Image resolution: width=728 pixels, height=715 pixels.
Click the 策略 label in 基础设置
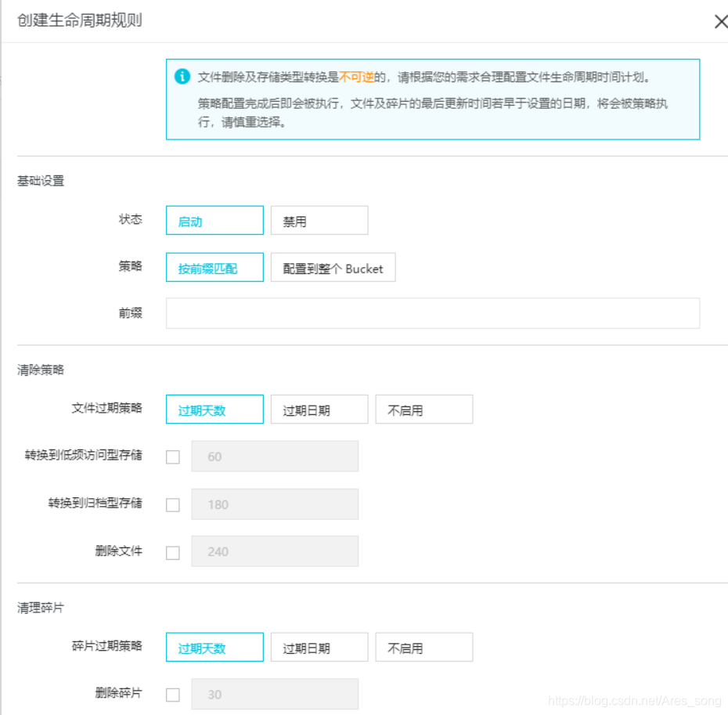click(131, 266)
